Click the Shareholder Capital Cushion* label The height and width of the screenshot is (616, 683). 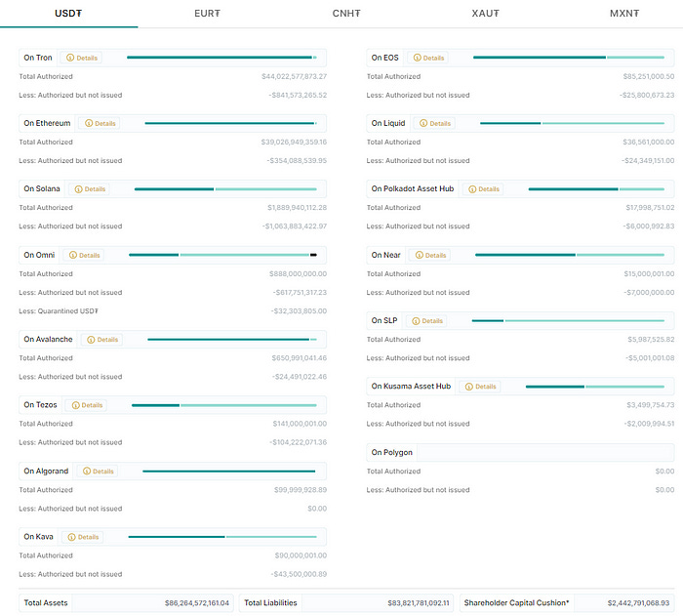click(x=516, y=603)
